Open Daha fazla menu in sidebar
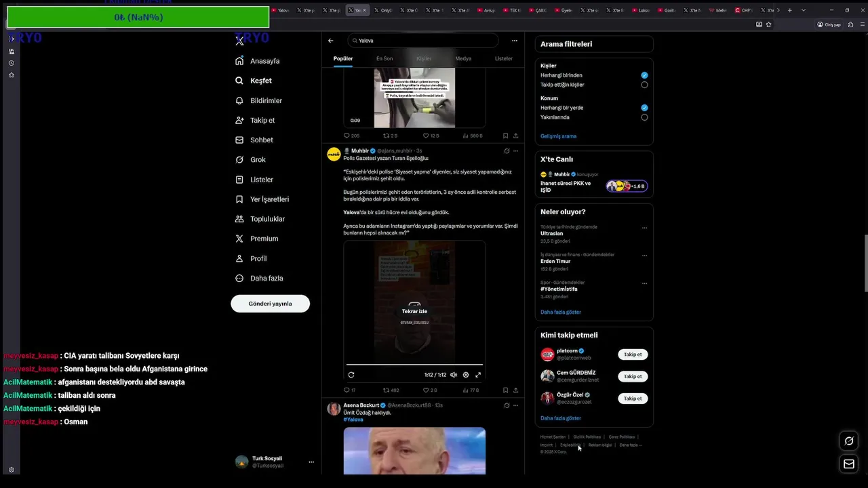This screenshot has width=868, height=488. click(x=259, y=279)
